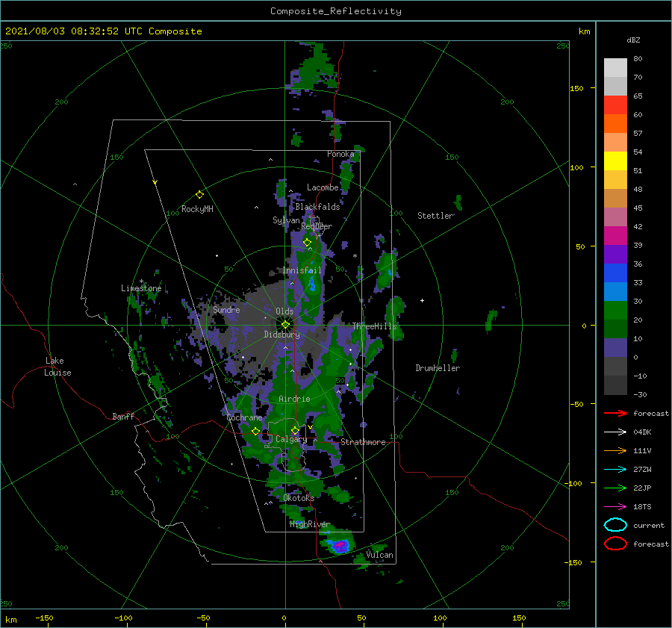Select the orange 57-60 dBZ color swatch
672x628 pixels.
(x=615, y=124)
